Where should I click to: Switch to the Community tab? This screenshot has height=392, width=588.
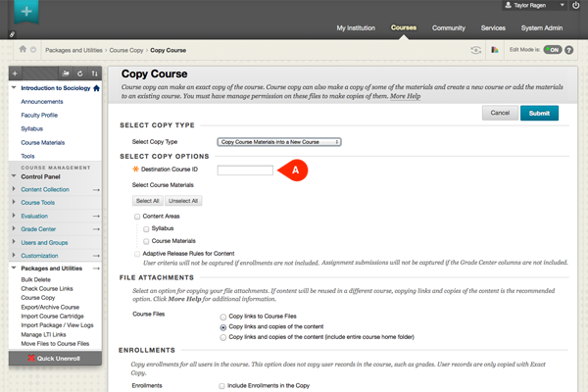coord(448,28)
